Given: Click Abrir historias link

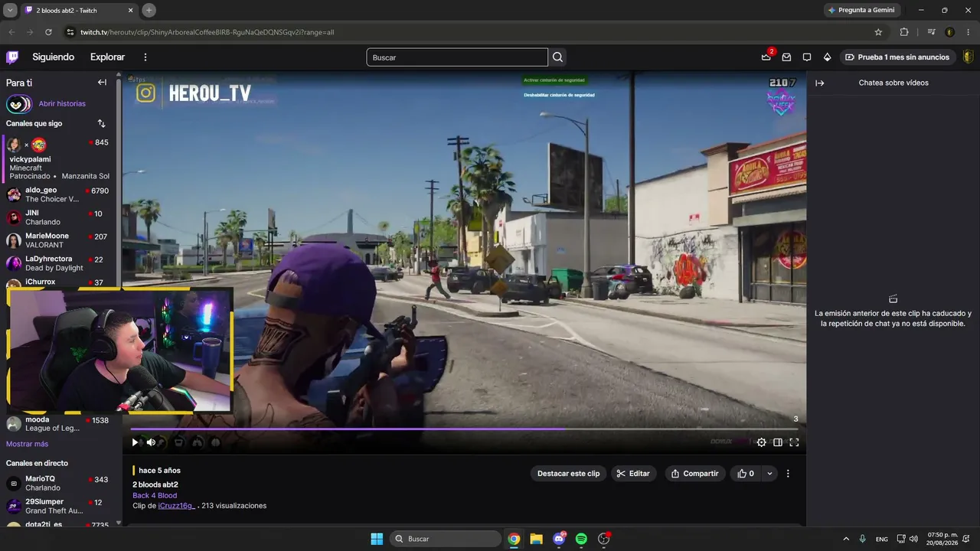Looking at the screenshot, I should (x=62, y=104).
